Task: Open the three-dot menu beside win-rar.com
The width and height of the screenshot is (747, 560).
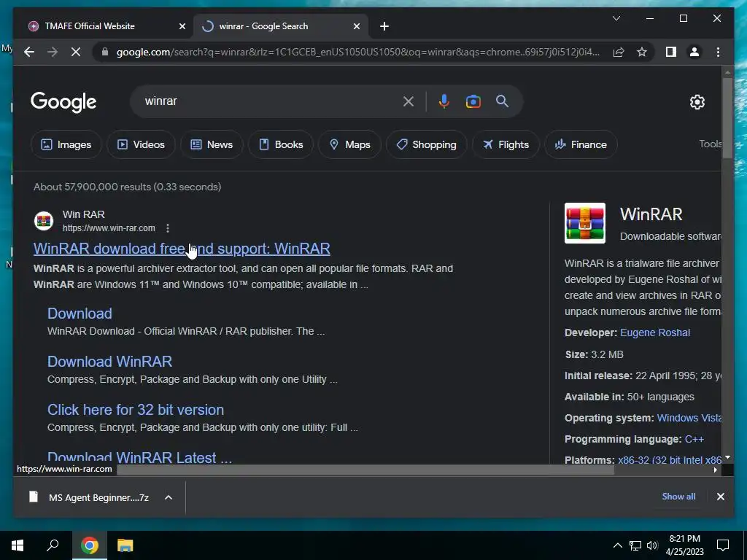Action: [x=168, y=228]
